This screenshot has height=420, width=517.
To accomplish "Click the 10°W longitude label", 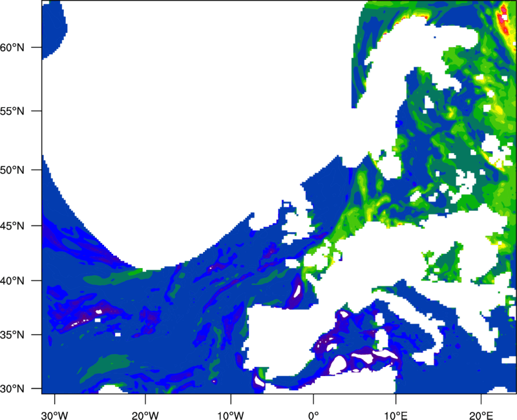I will [231, 415].
